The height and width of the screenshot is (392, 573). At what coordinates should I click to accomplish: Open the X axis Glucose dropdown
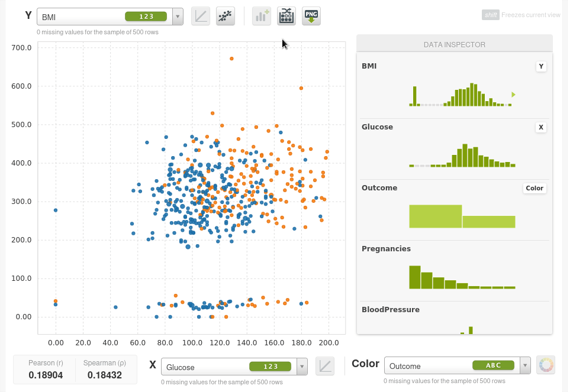coord(302,367)
